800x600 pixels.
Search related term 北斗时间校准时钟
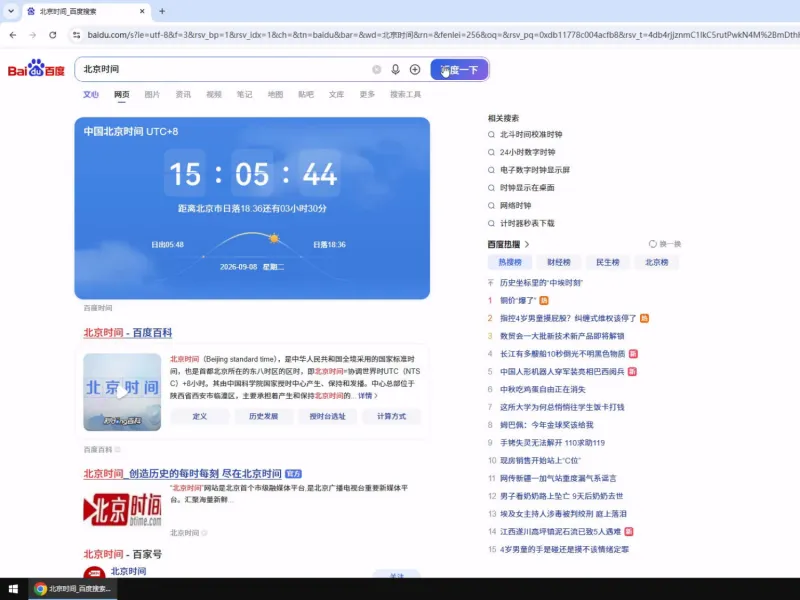coord(531,135)
